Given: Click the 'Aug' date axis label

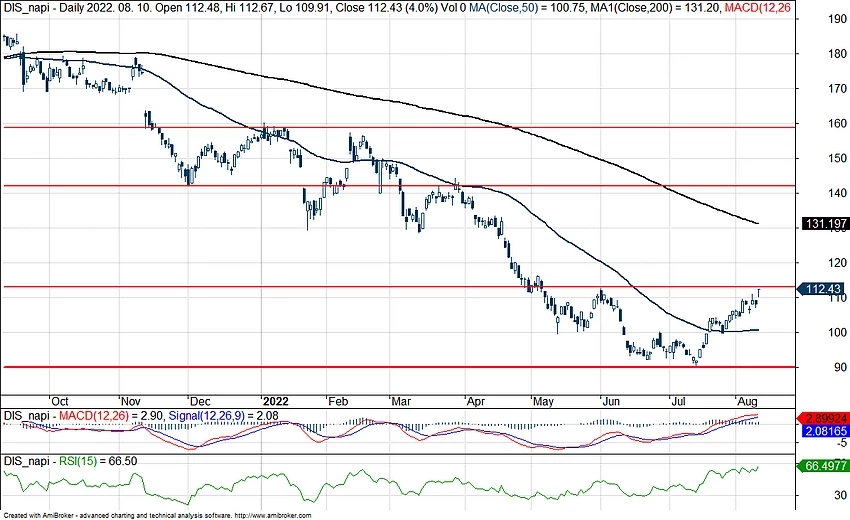Looking at the screenshot, I should (x=748, y=401).
